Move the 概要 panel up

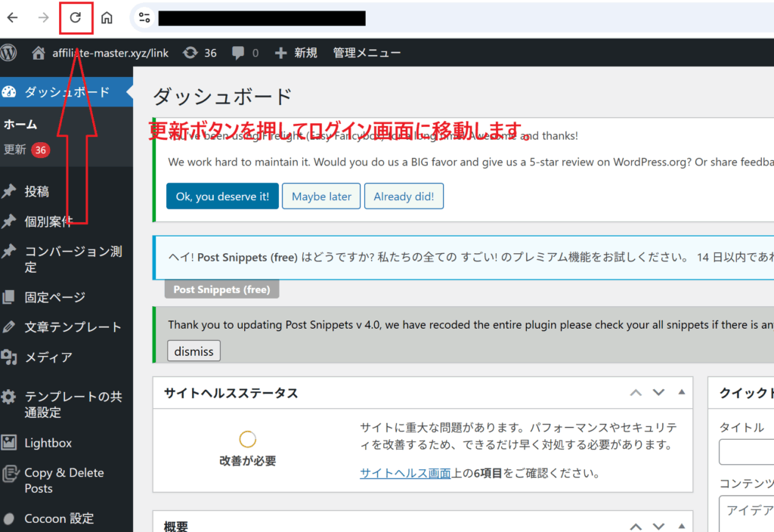click(x=636, y=527)
